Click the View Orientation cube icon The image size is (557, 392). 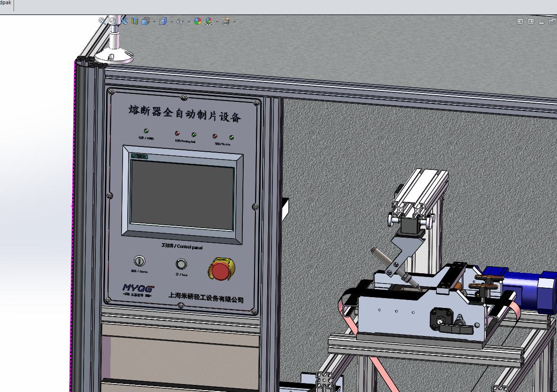(x=146, y=21)
